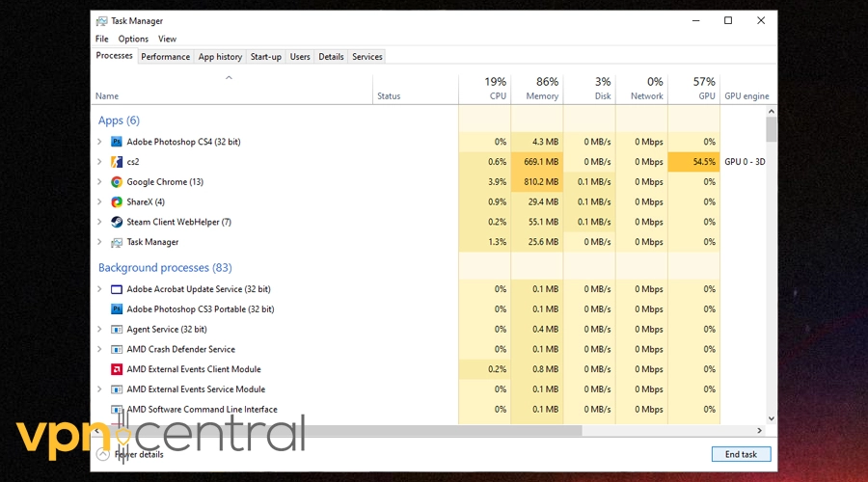Screen dimensions: 868x482
Task: Sort by Memory column header
Action: (x=537, y=89)
